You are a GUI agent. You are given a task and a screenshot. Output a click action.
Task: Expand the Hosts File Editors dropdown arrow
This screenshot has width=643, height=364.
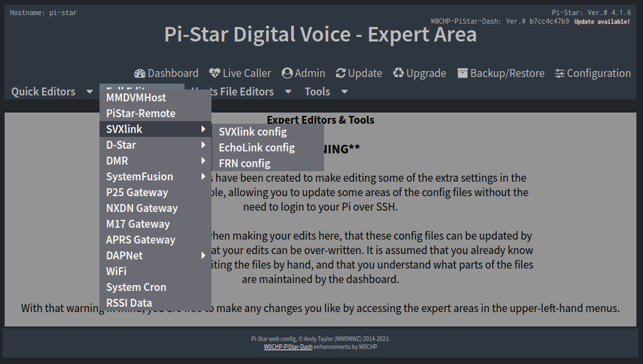(288, 91)
